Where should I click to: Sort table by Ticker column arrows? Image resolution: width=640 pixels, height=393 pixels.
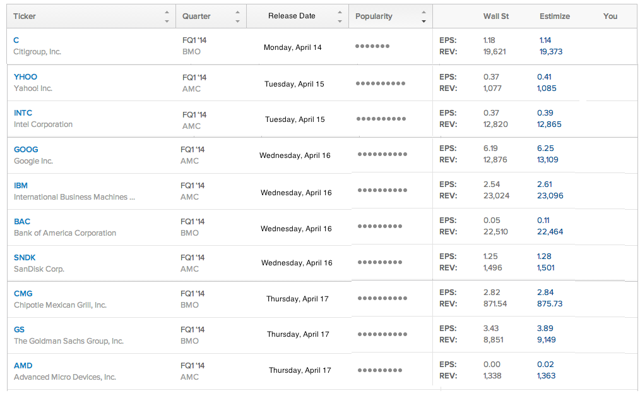[x=167, y=16]
